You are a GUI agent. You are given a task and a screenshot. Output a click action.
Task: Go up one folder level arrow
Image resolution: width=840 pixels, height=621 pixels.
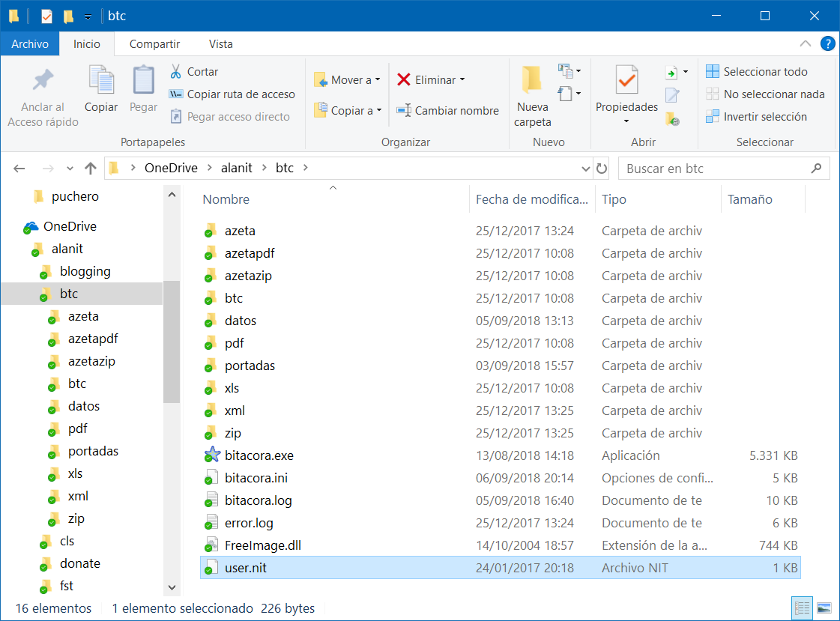pos(91,169)
